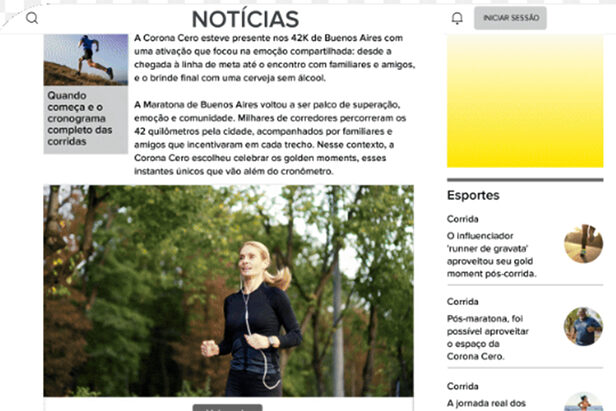This screenshot has width=616, height=411.
Task: Open the trail runner thumbnail image
Action: coord(86,60)
